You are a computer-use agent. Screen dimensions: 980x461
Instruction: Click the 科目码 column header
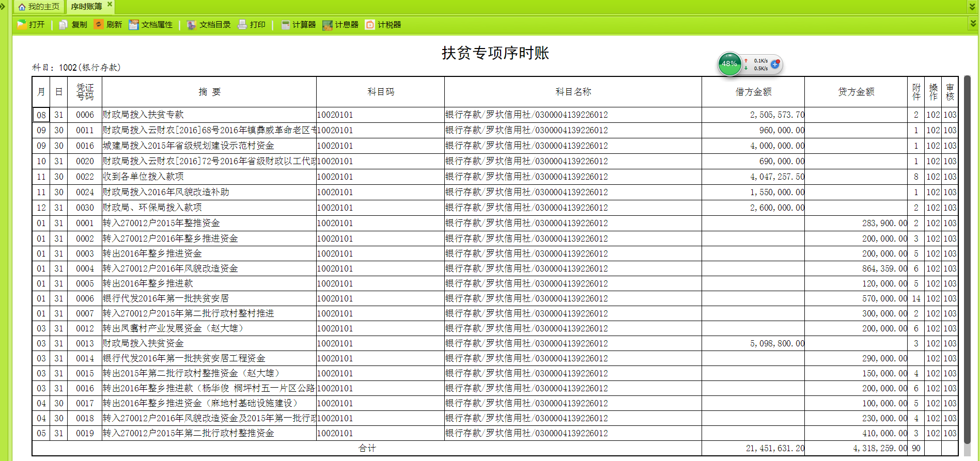pos(381,92)
